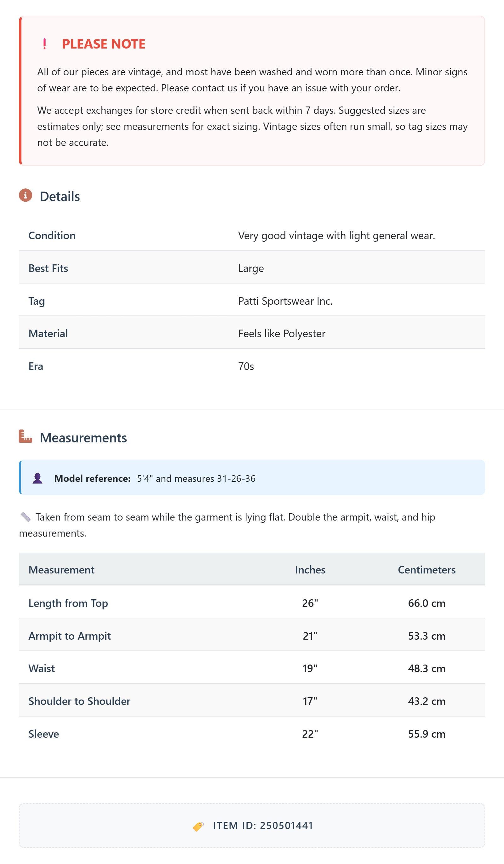Click the red exclamation mark icon
504x864 pixels.
[x=44, y=44]
